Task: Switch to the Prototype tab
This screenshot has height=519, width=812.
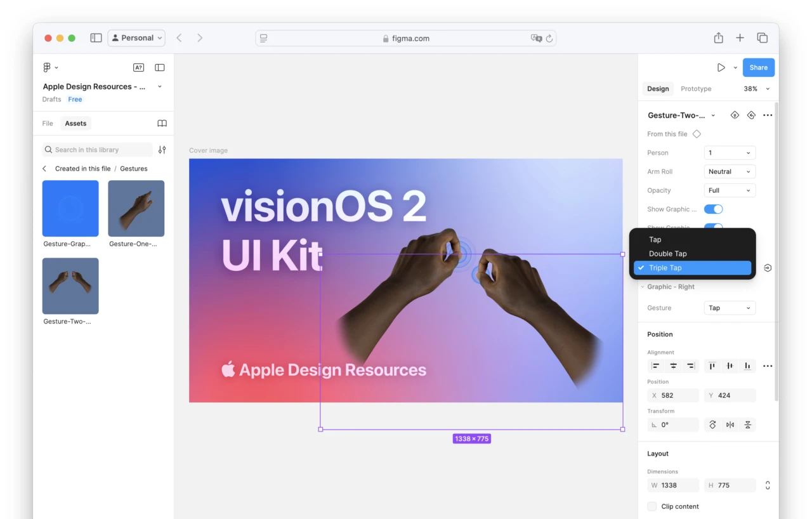Action: pyautogui.click(x=696, y=89)
